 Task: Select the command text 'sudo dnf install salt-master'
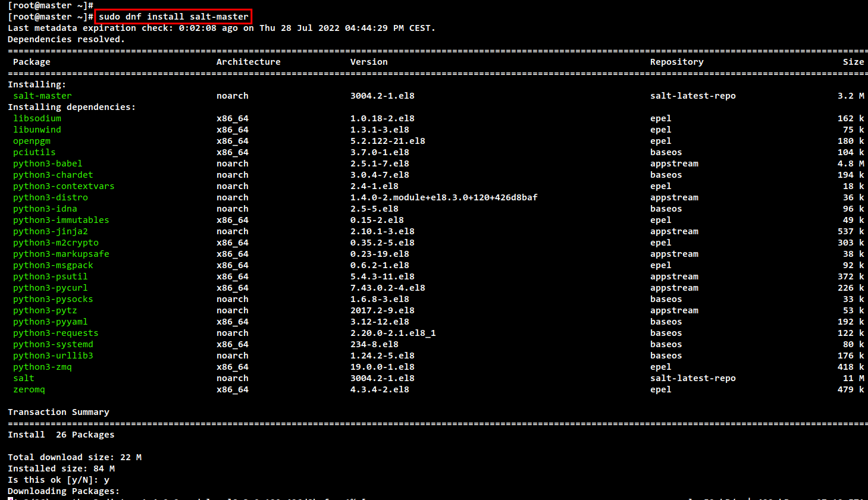tap(174, 17)
